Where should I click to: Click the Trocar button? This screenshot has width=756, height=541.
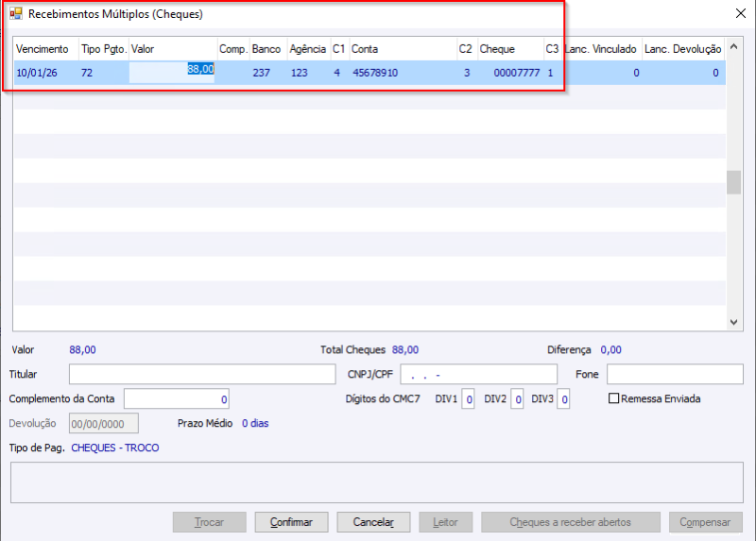tap(209, 522)
